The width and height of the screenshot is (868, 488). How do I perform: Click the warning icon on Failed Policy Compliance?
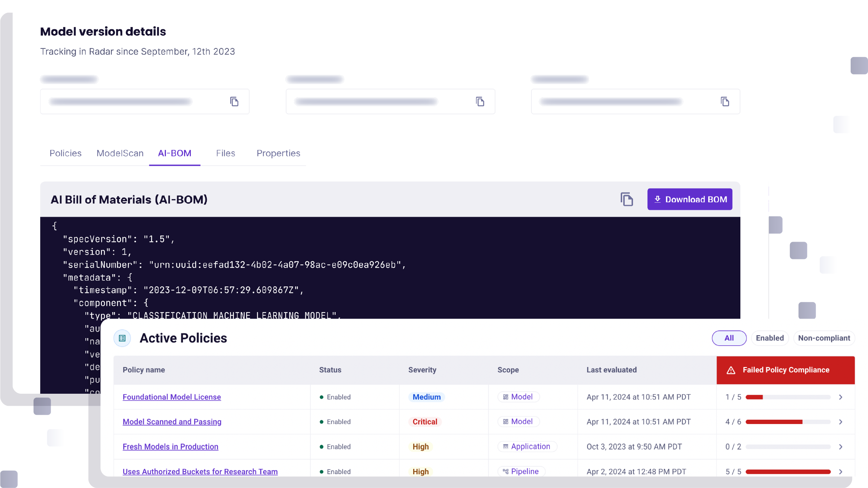click(731, 370)
